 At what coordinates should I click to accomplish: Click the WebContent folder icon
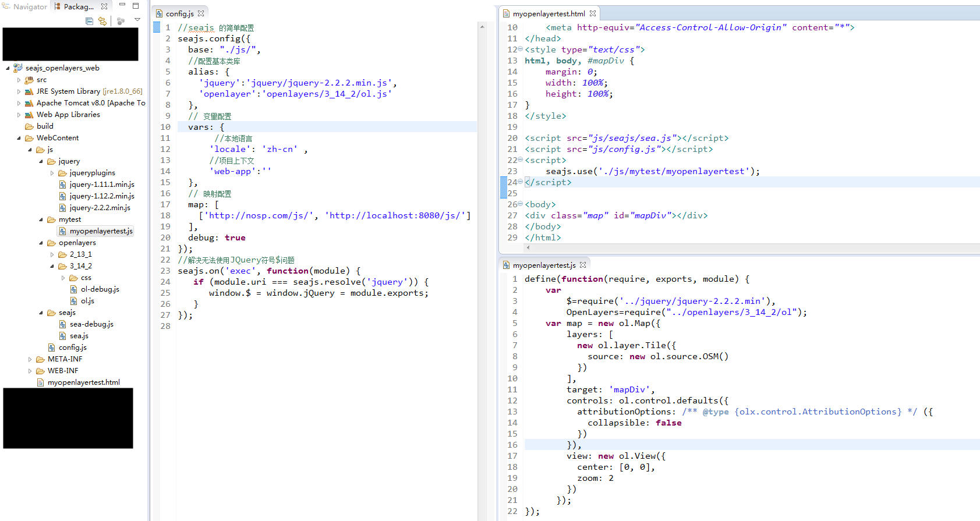[x=29, y=138]
